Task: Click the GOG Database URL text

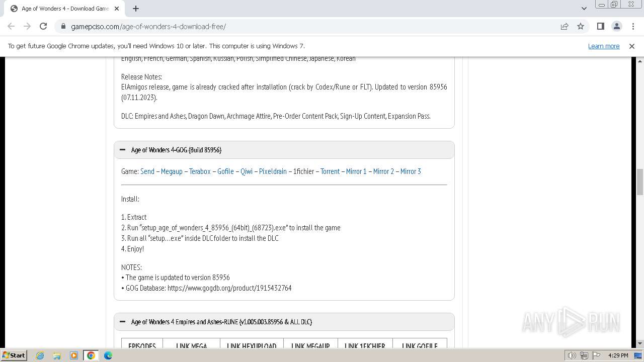Action: (229, 288)
